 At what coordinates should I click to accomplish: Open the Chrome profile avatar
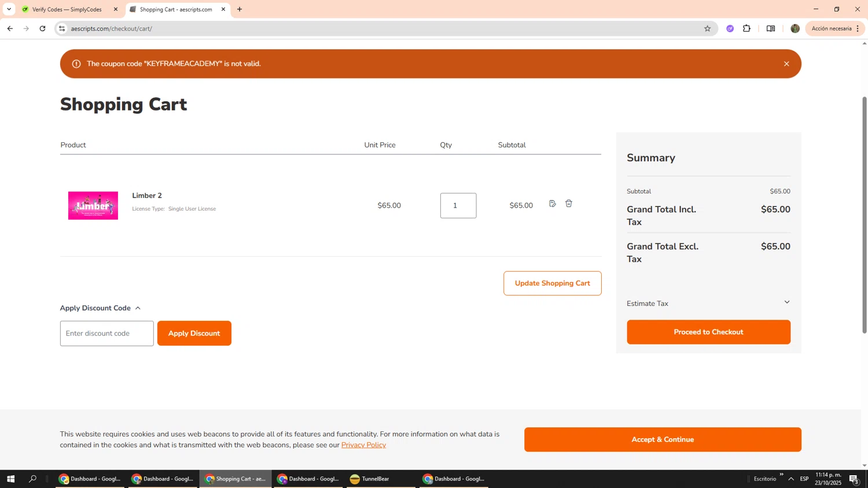[x=795, y=28]
